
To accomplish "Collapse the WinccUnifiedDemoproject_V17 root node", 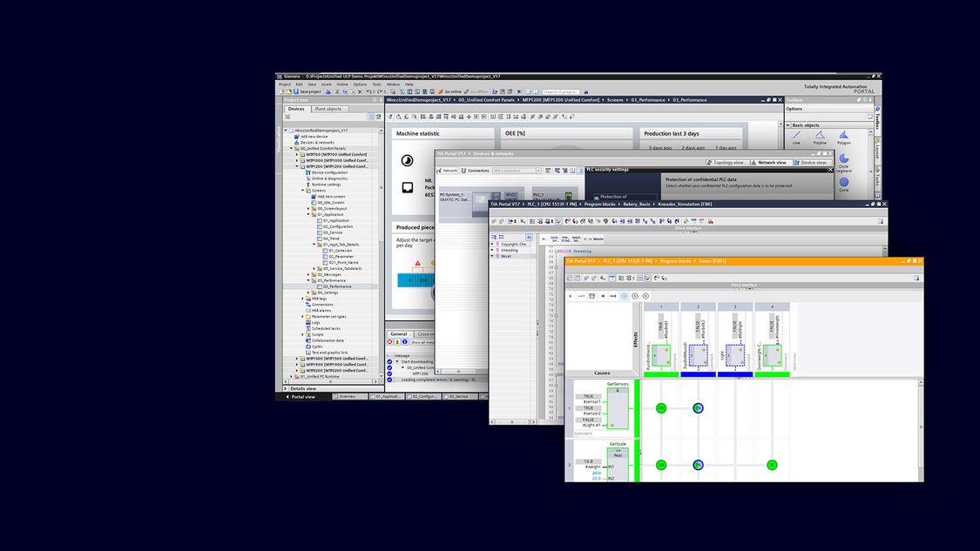I will point(287,131).
